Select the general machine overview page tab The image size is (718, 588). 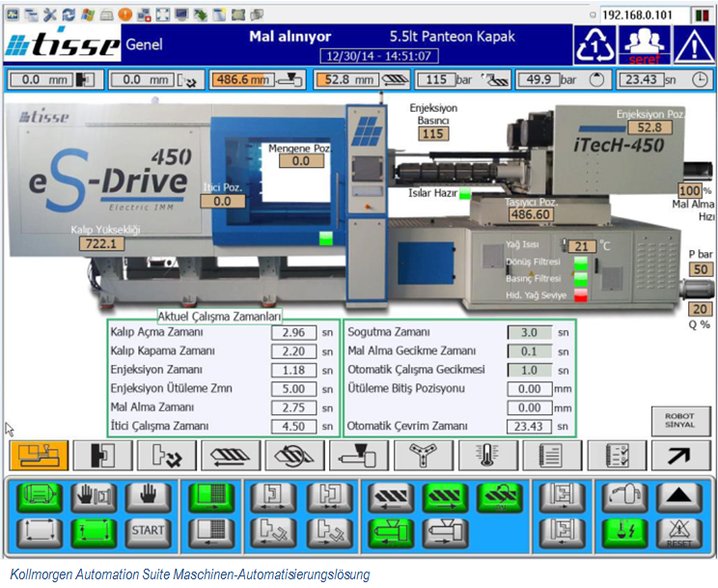click(x=39, y=455)
